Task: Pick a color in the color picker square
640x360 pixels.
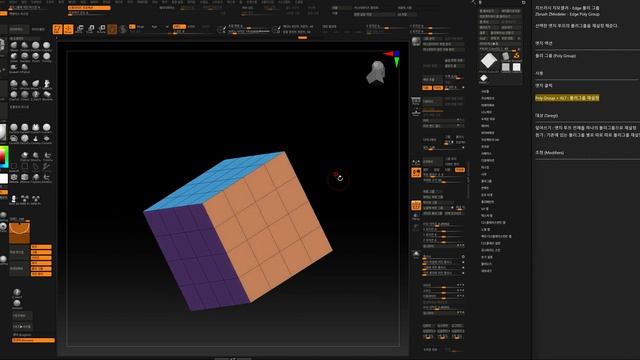Action: coord(4,157)
